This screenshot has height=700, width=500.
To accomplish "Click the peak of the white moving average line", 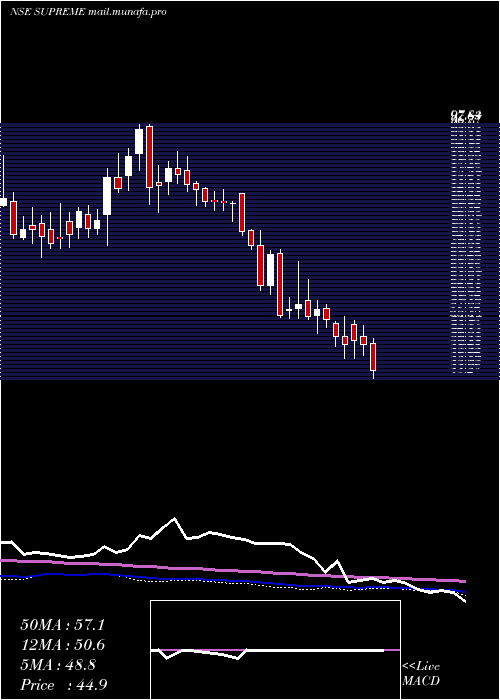I will tap(174, 519).
